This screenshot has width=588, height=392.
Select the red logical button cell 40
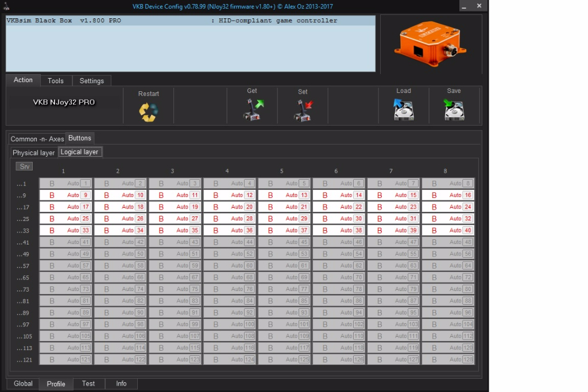tap(448, 230)
